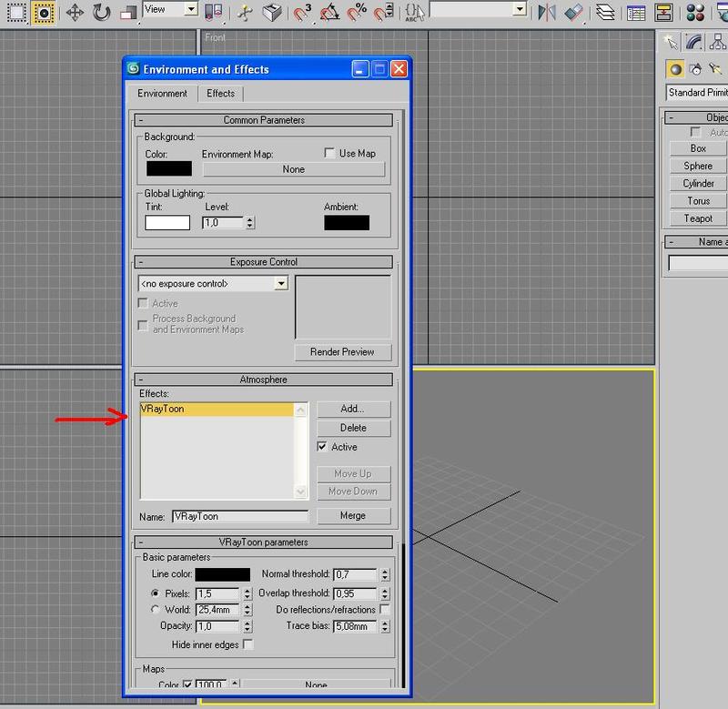Open the Schematic View icon

click(663, 13)
